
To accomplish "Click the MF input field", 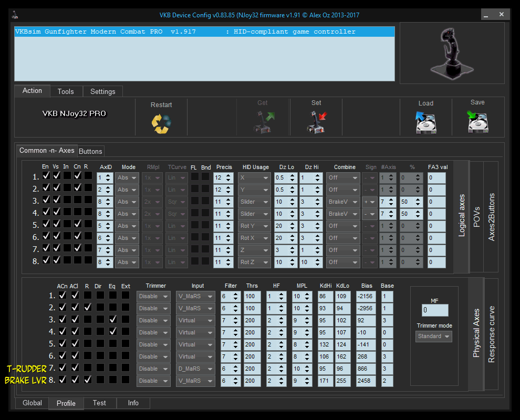I will tap(435, 310).
